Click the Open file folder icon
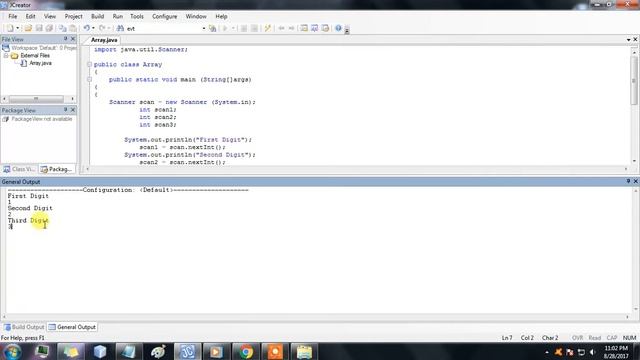This screenshot has width=640, height=360. point(28,28)
